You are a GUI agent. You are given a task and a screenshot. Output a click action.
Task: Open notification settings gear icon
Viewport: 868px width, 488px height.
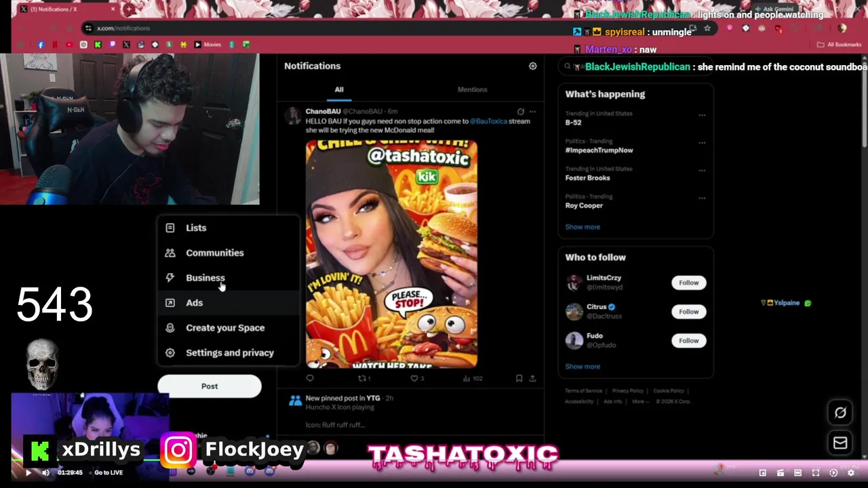click(532, 66)
